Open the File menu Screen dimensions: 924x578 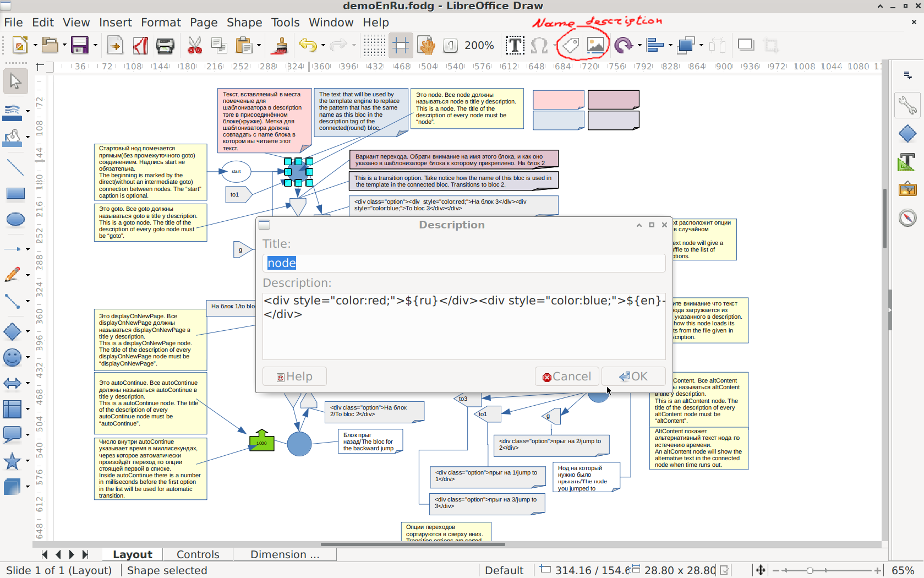(x=13, y=23)
